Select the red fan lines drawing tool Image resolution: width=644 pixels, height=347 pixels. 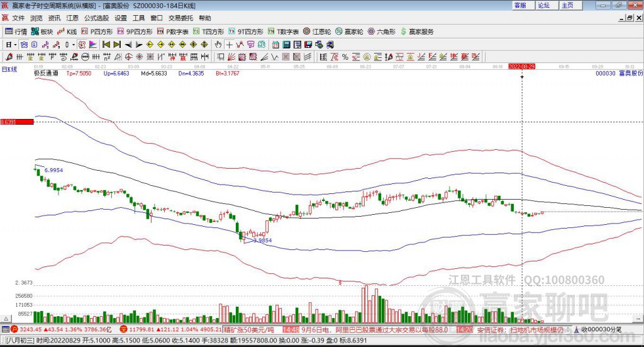(231, 57)
